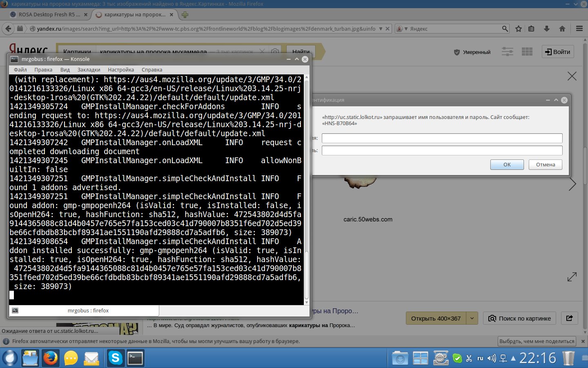Switch to ROSA Desktop Fresh R5 tab
Screen dimensions: 588x368
[x=49, y=15]
